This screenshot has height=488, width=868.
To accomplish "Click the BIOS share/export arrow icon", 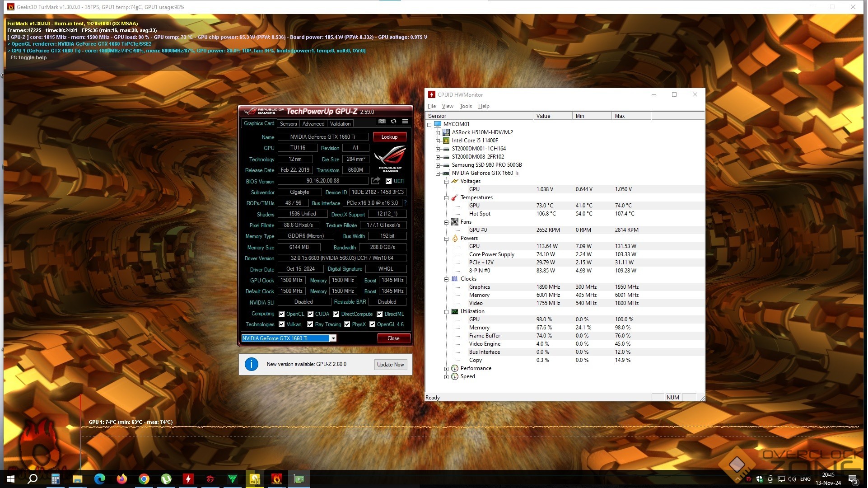I will [x=375, y=181].
